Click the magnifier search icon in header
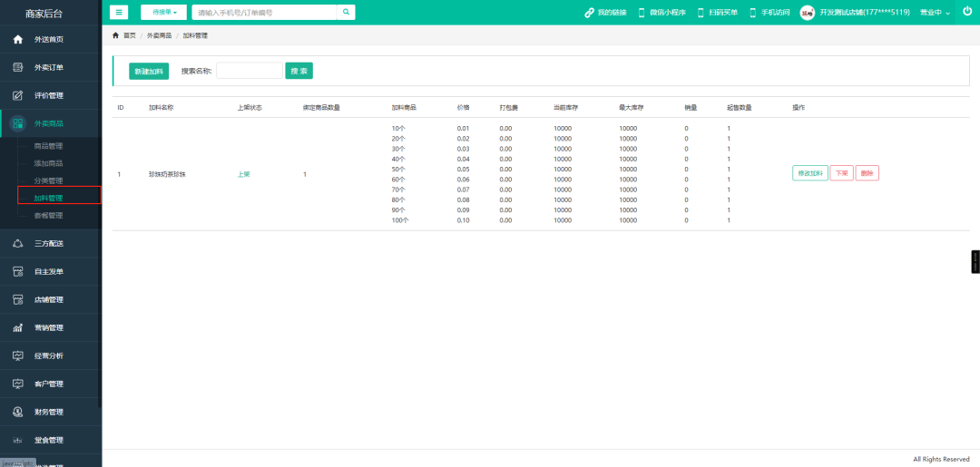Viewport: 980px width, 467px height. pos(346,13)
